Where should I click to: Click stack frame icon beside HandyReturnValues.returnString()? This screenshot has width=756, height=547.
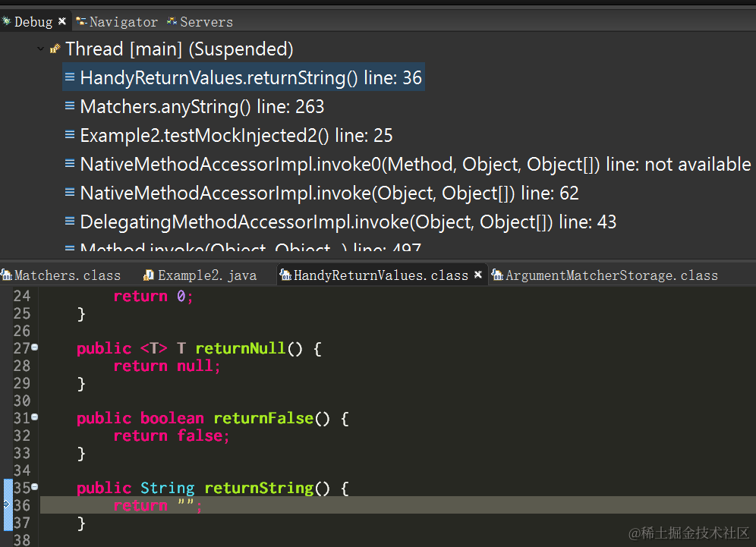[70, 77]
